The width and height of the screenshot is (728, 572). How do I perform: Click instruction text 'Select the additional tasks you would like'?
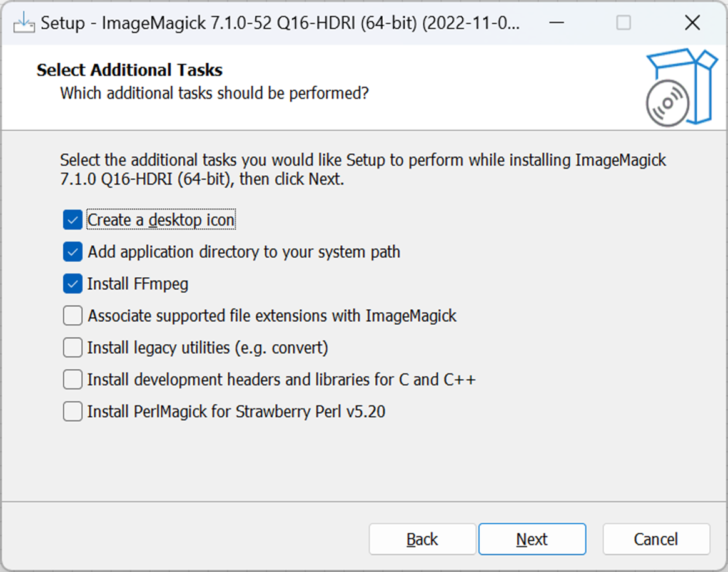coord(363,170)
